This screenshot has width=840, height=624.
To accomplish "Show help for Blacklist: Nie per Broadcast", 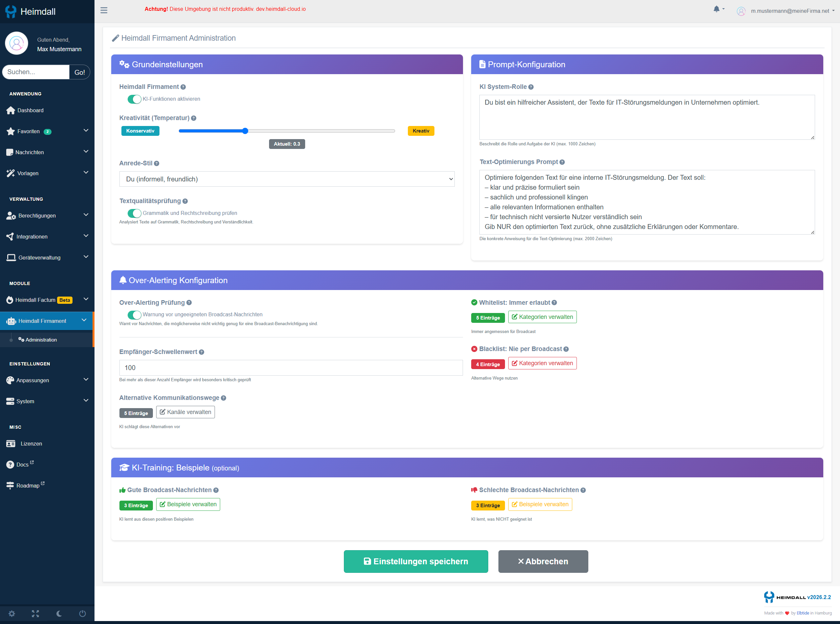I will 566,349.
